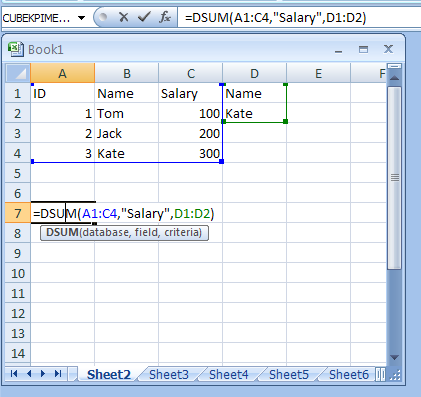Switch to the Sheet6 tab

pos(349,374)
